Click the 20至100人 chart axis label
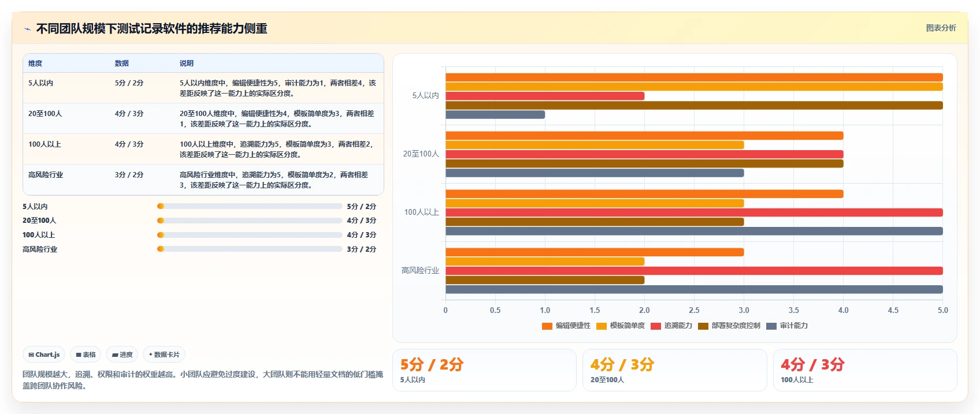The height and width of the screenshot is (414, 980). [421, 154]
